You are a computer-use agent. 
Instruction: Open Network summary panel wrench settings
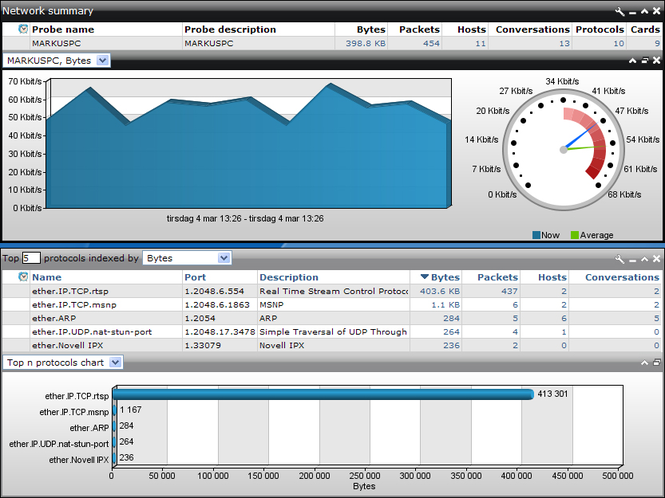[620, 11]
